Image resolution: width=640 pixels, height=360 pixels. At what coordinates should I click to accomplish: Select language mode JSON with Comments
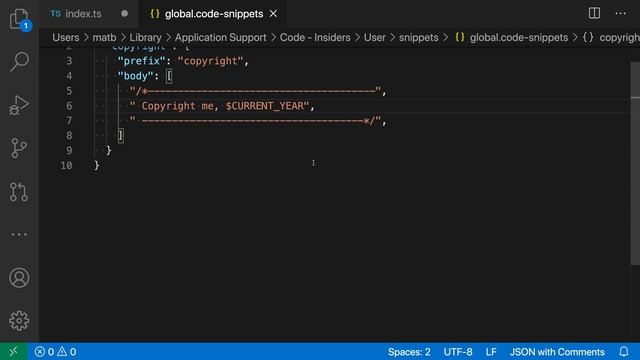(x=557, y=351)
